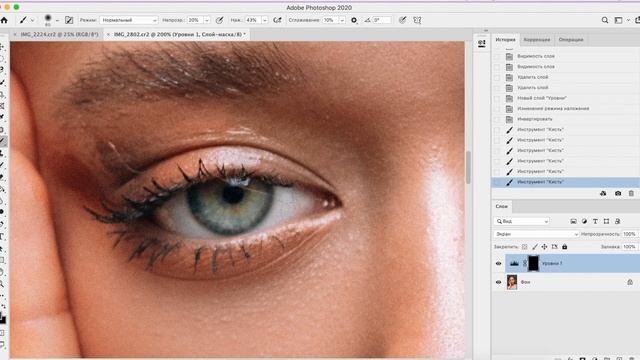Filter layers by smart objects icon
This screenshot has height=360, width=640.
[x=618, y=221]
